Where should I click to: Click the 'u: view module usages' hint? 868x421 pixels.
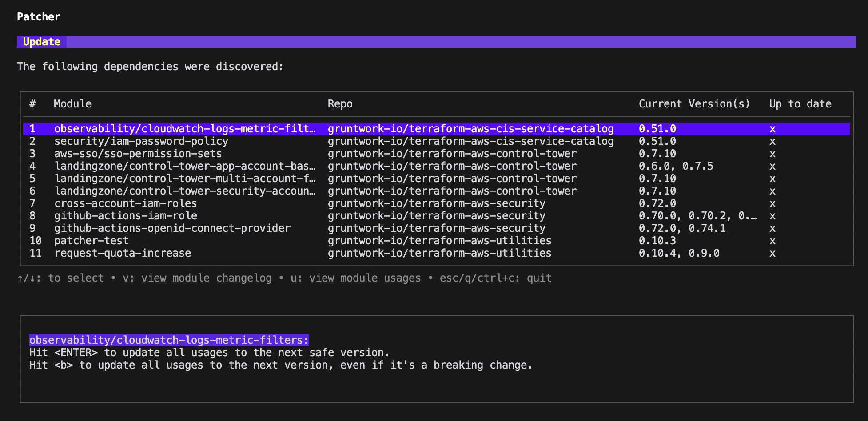pyautogui.click(x=355, y=278)
